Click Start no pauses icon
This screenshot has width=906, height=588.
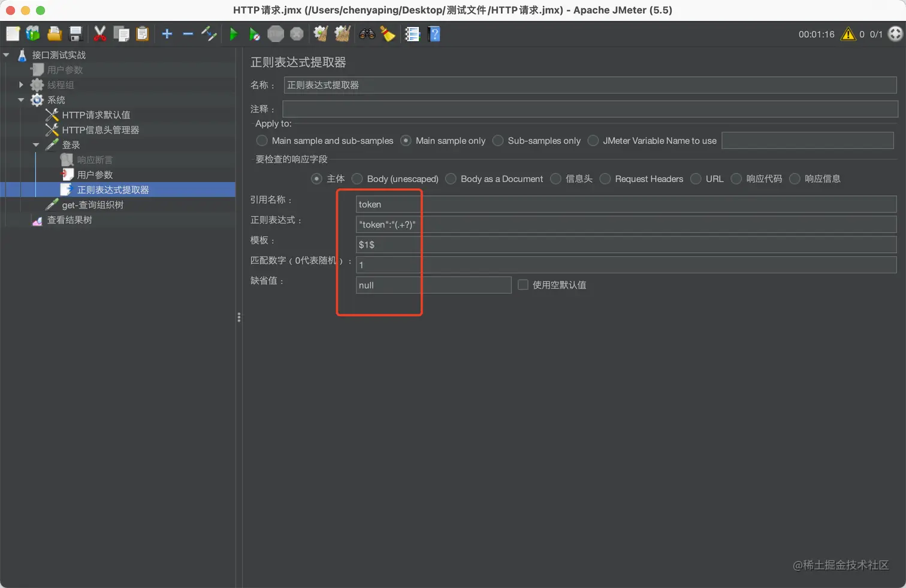[x=255, y=34]
